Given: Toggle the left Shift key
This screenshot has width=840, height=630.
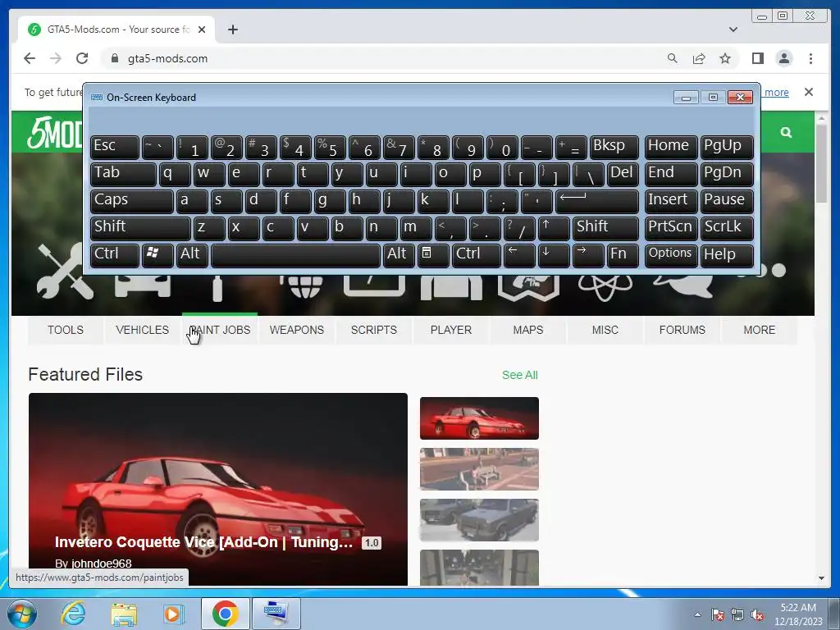Looking at the screenshot, I should (139, 227).
